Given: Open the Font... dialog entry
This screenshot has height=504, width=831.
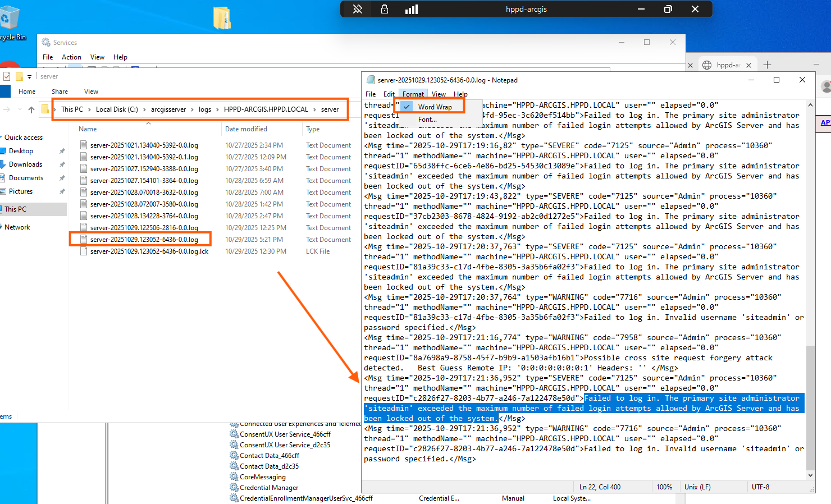Looking at the screenshot, I should 427,120.
